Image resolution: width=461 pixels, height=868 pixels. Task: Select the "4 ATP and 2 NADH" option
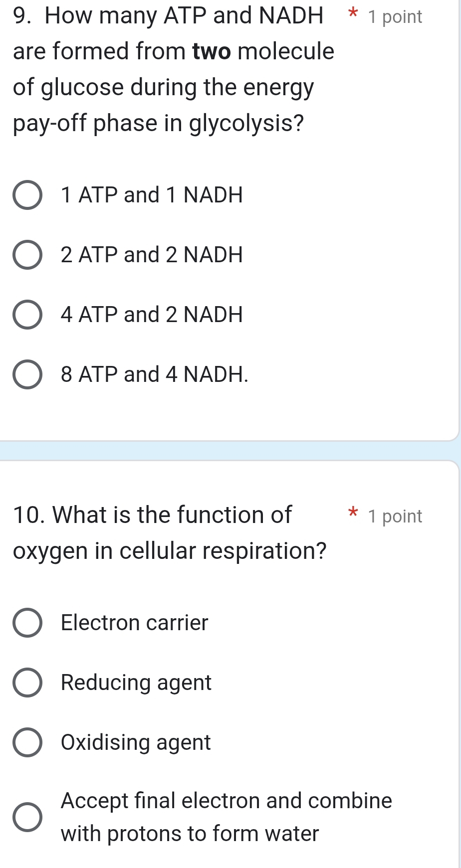[28, 315]
